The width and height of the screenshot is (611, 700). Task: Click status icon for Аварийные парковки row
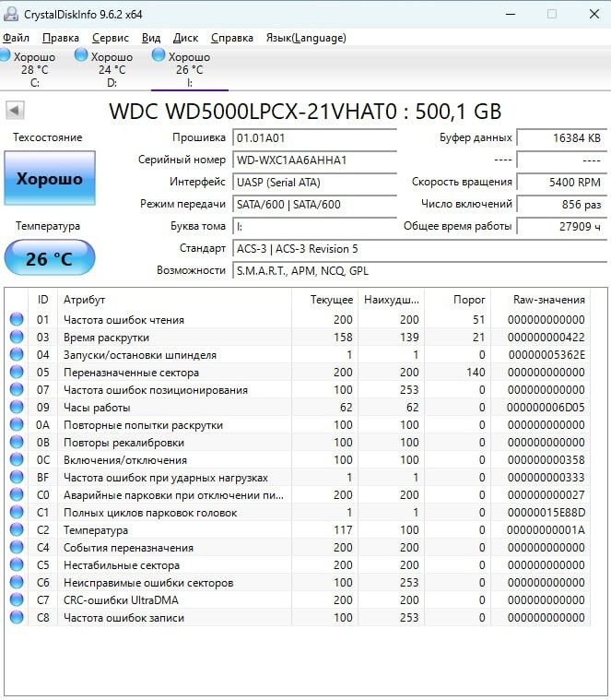17,495
